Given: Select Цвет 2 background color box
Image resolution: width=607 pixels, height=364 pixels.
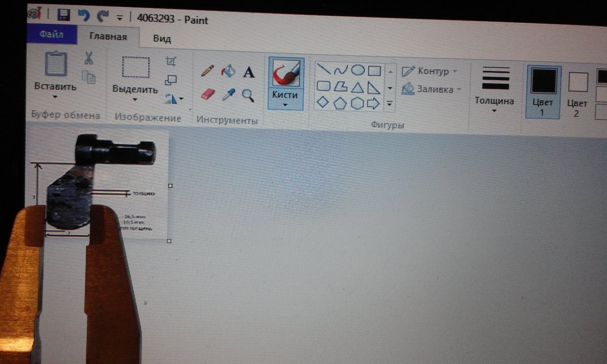Looking at the screenshot, I should (577, 95).
